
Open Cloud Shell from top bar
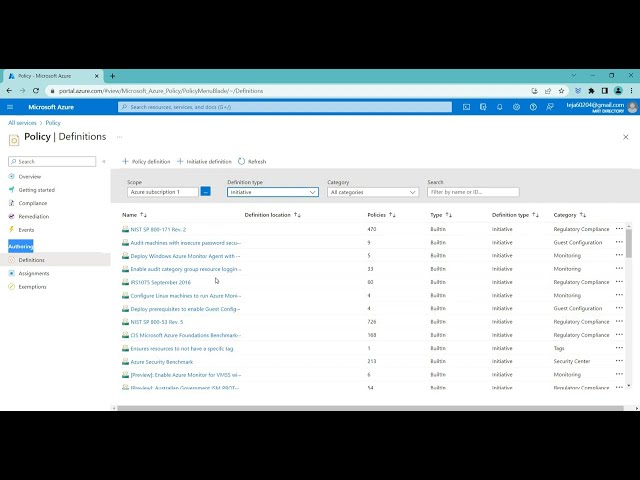click(467, 107)
